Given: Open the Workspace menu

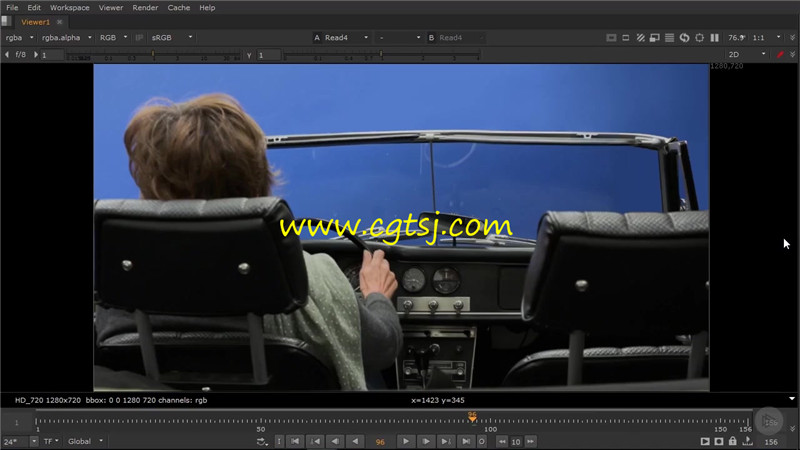Looking at the screenshot, I should coord(69,8).
